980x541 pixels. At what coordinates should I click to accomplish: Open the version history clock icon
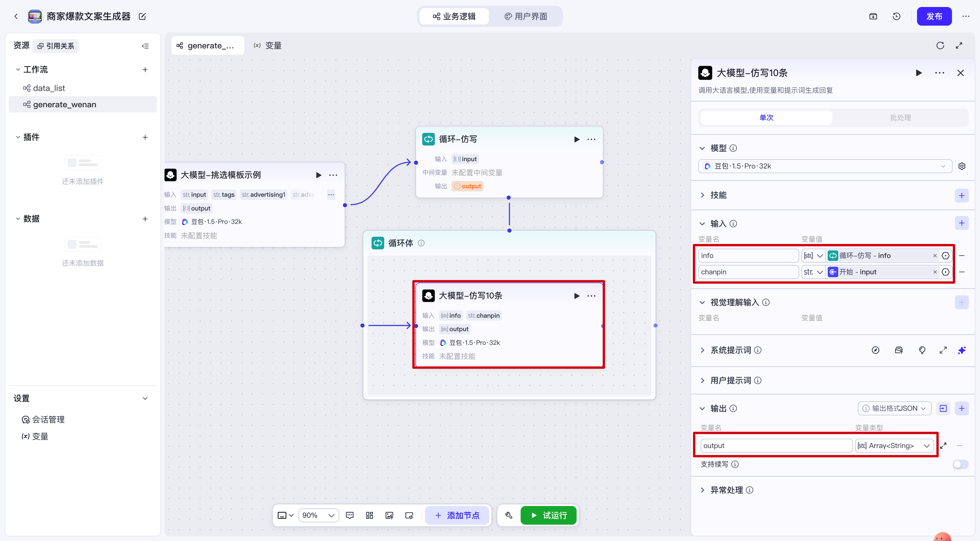[x=896, y=16]
